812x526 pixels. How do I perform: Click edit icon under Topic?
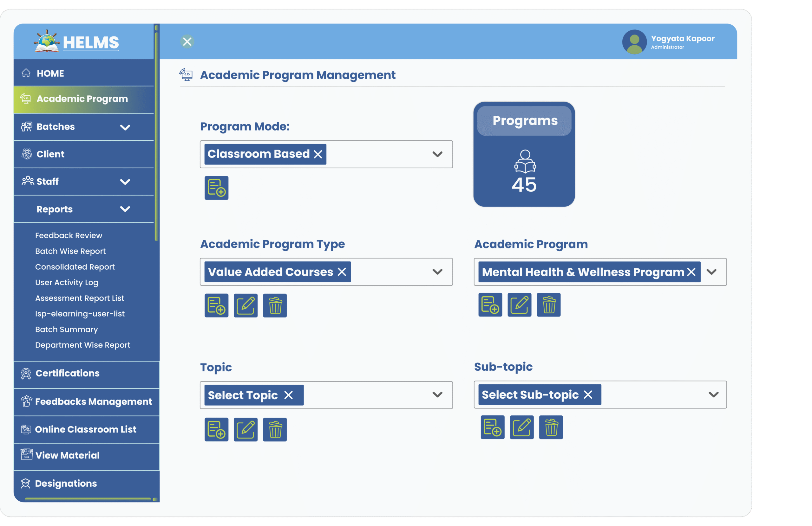click(246, 430)
